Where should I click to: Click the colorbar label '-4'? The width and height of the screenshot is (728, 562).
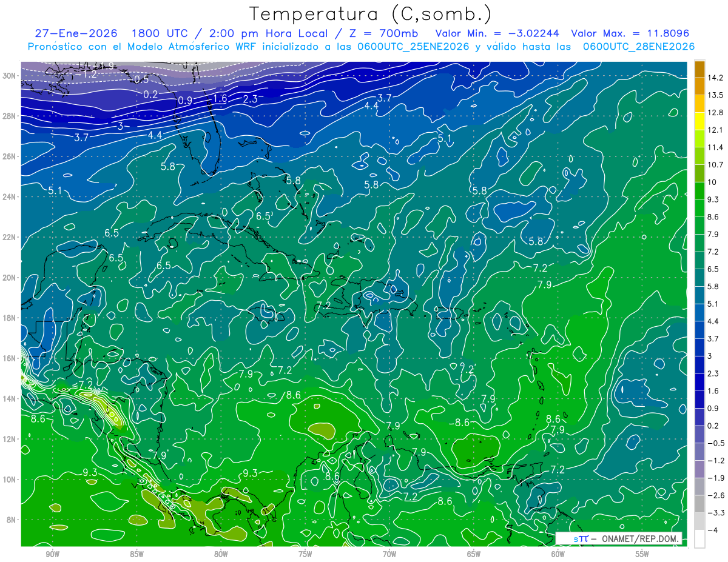pos(712,530)
